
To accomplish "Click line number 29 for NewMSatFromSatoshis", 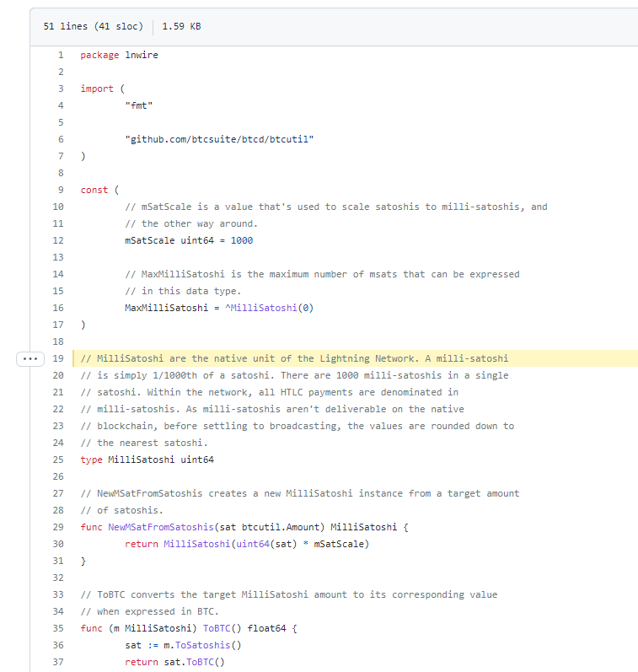I will (x=58, y=527).
